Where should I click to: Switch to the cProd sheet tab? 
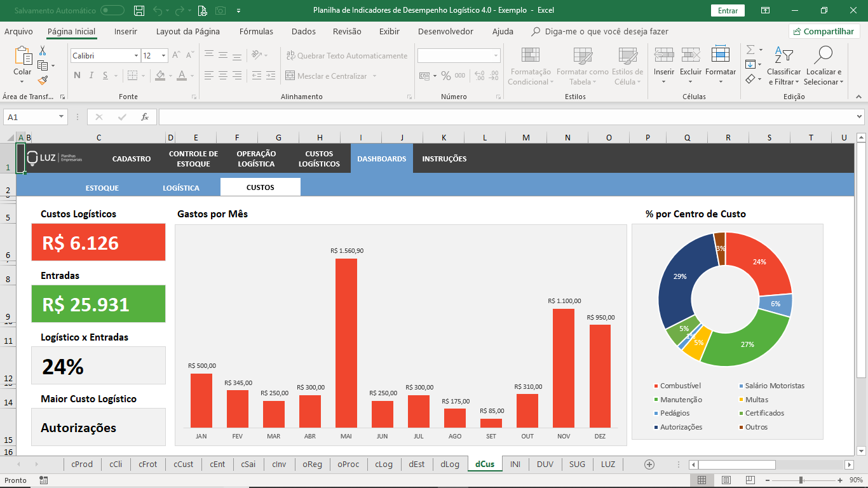[x=82, y=464]
